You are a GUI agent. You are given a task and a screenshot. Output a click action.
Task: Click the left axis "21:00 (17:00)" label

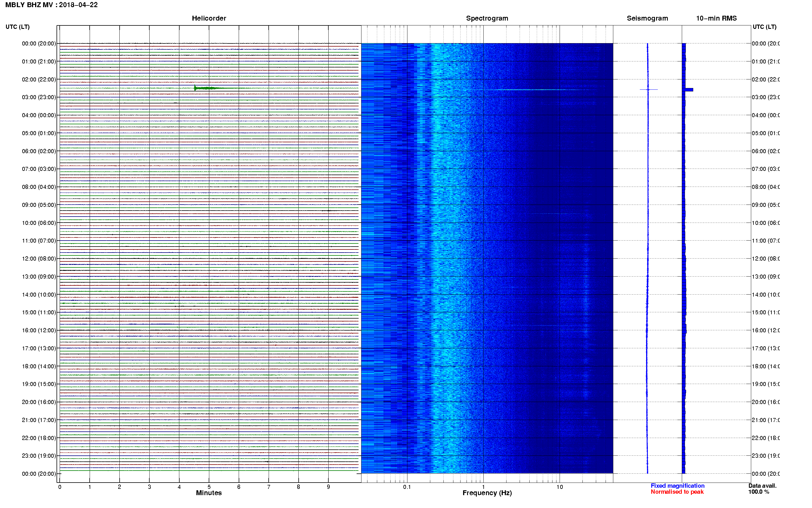click(x=39, y=420)
